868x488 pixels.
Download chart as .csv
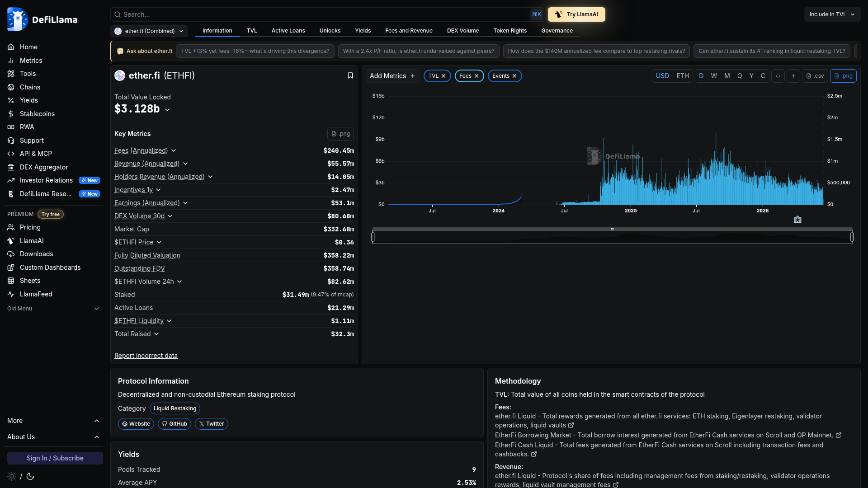[815, 76]
